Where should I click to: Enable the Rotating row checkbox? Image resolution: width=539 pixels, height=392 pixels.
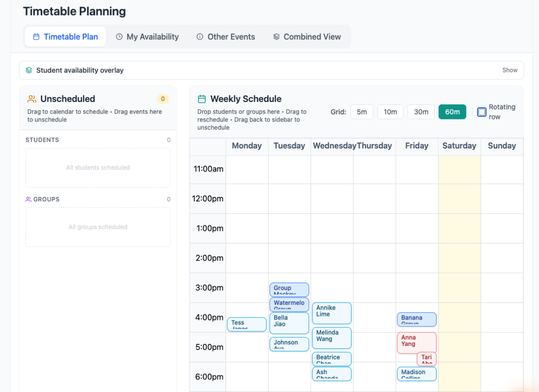coord(482,112)
